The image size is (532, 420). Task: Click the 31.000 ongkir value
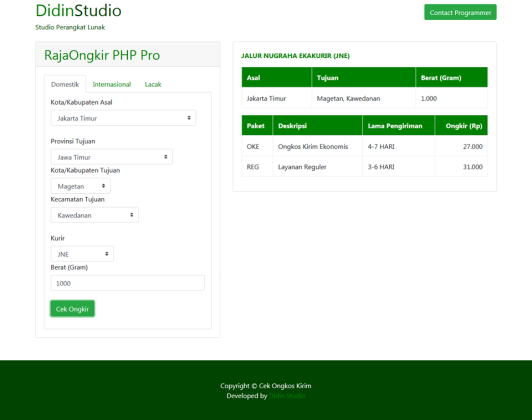pos(473,167)
